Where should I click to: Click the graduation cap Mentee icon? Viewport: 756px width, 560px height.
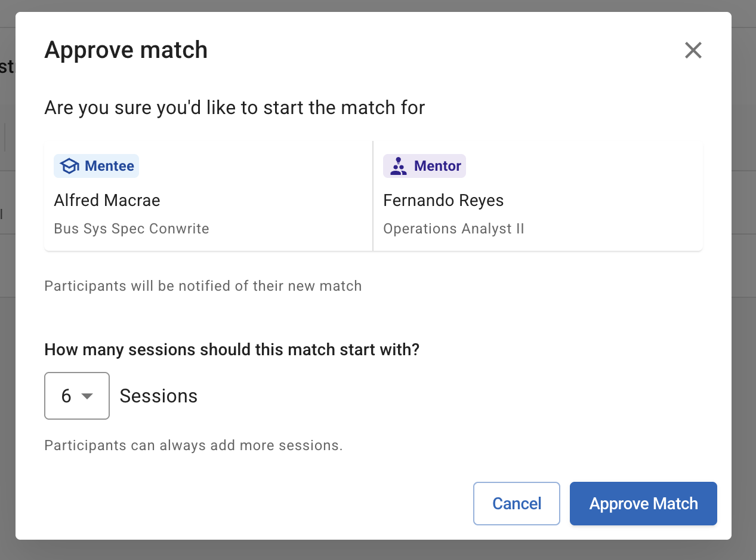click(69, 166)
